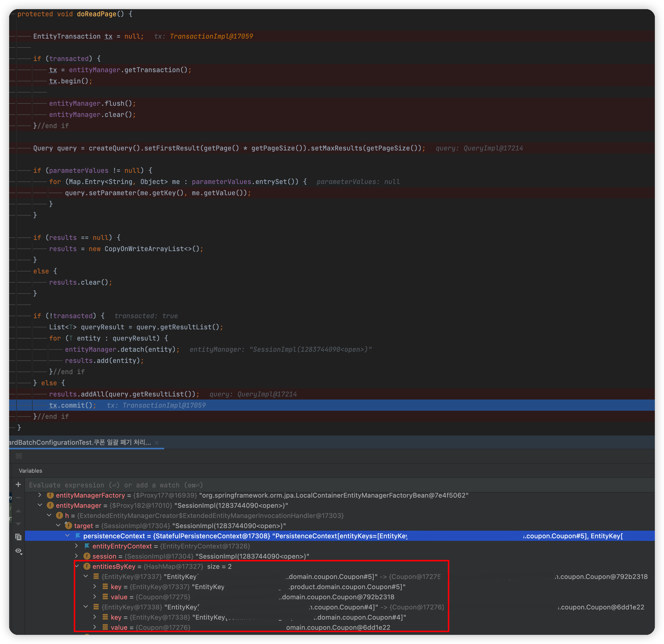Close the debug session tab
This screenshot has width=664, height=644.
click(157, 443)
